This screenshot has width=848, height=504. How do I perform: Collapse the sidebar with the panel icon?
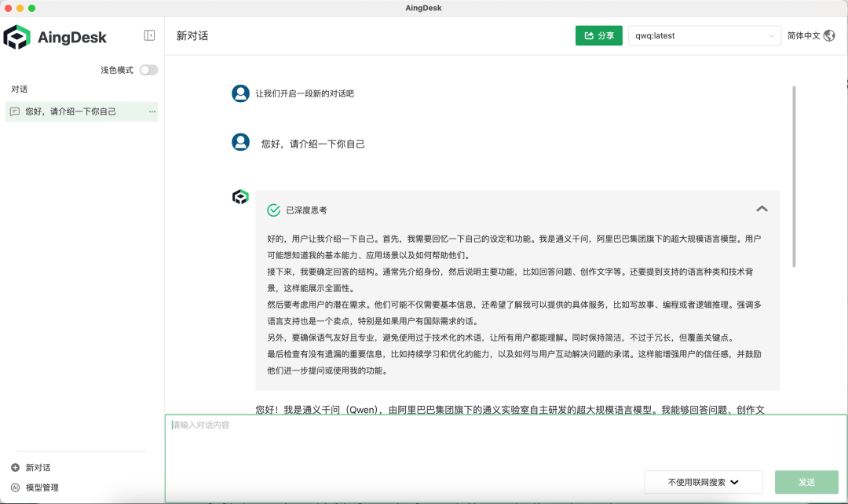[x=149, y=35]
